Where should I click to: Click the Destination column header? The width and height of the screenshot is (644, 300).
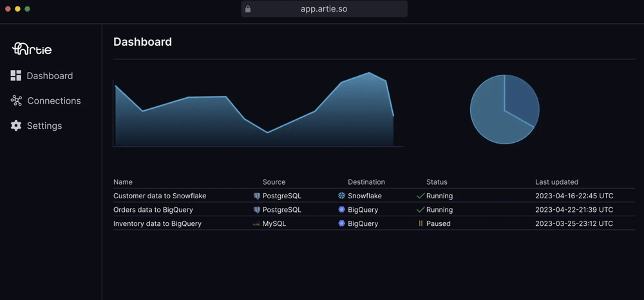tap(366, 182)
